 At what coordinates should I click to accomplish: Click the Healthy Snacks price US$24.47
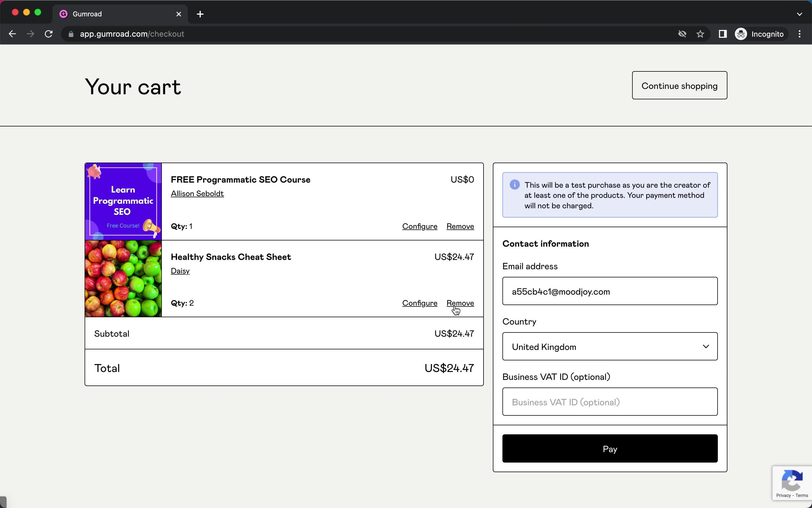tap(454, 257)
